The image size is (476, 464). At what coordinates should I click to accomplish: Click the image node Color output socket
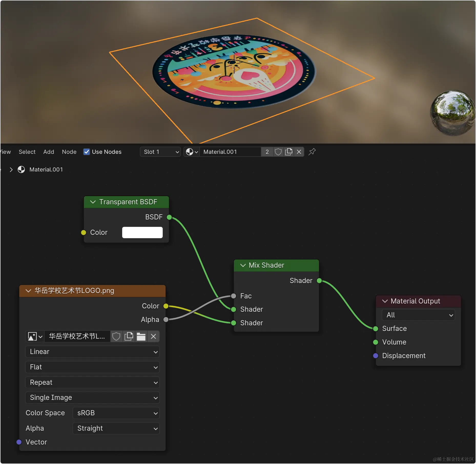click(x=166, y=306)
